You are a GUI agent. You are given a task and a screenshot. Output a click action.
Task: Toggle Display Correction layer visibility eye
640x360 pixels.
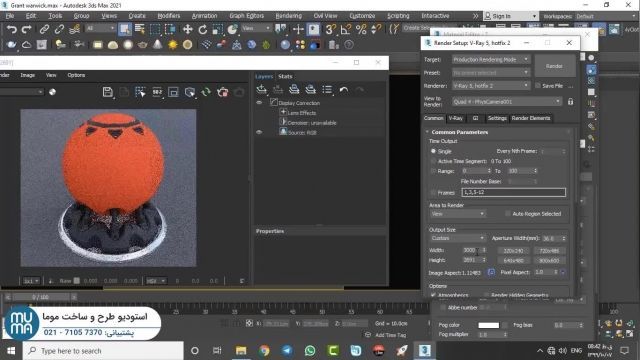coord(259,103)
